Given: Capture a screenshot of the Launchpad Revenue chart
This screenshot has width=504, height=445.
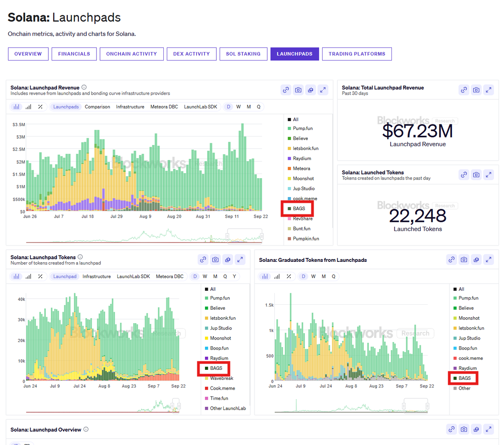Looking at the screenshot, I should pyautogui.click(x=298, y=90).
